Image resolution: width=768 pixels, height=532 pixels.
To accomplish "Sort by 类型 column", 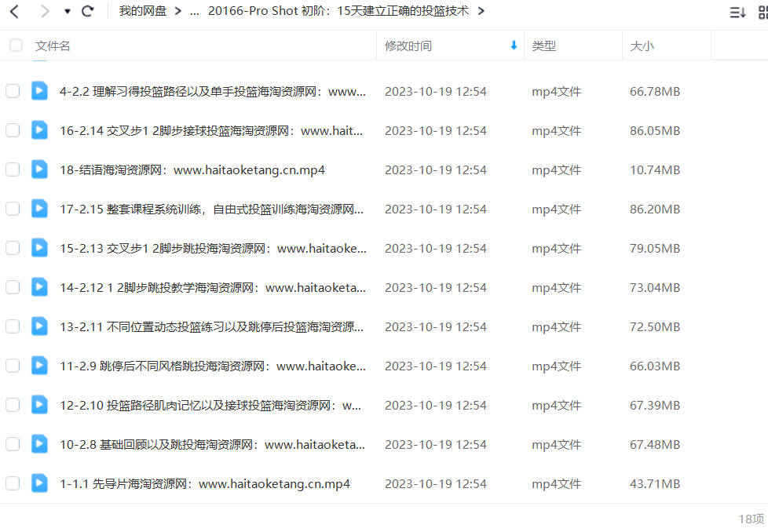I will [x=543, y=46].
